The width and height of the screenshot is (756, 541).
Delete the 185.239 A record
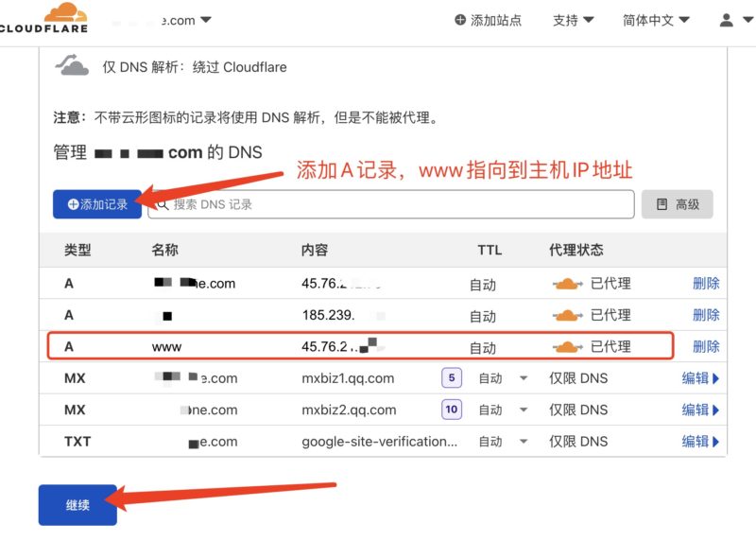click(706, 315)
